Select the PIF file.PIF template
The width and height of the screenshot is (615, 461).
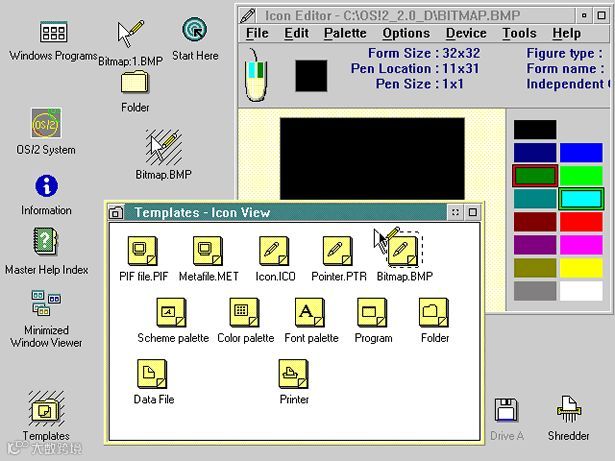143,251
